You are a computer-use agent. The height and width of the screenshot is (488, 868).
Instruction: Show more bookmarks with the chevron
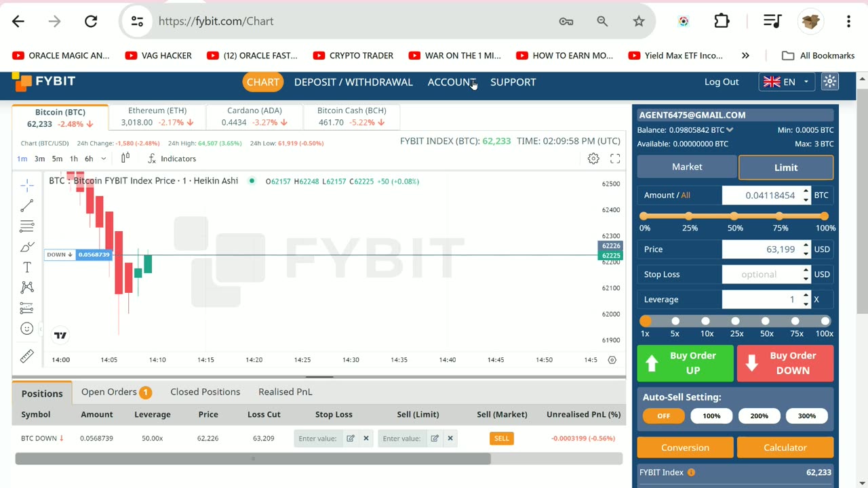point(746,56)
